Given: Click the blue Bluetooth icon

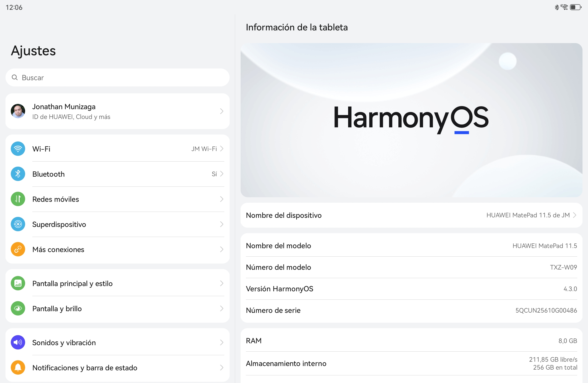Looking at the screenshot, I should click(18, 174).
